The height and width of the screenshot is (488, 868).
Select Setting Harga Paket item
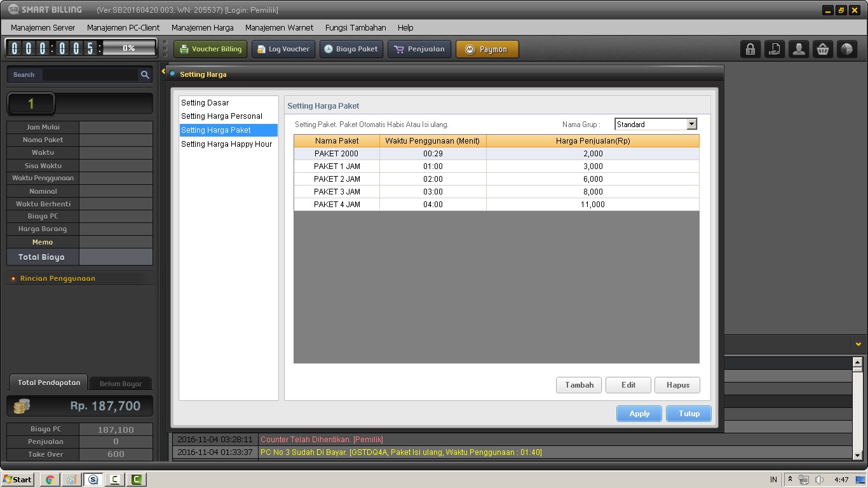[x=229, y=130]
